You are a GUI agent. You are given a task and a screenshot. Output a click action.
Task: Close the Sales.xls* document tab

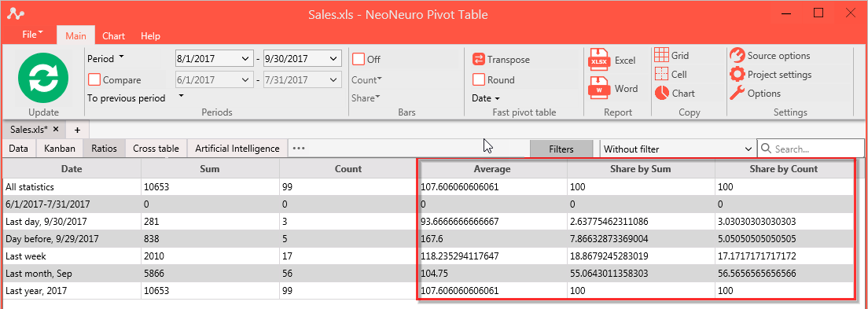pyautogui.click(x=55, y=129)
